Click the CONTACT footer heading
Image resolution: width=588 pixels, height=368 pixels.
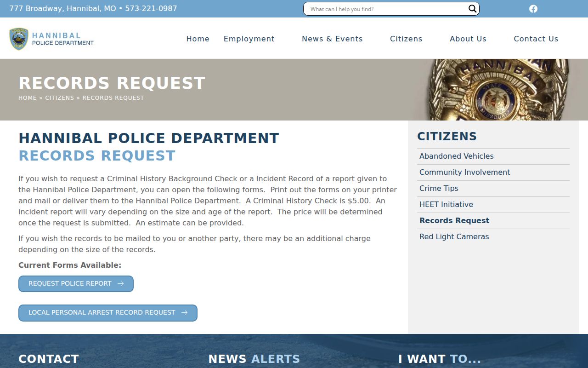click(49, 359)
